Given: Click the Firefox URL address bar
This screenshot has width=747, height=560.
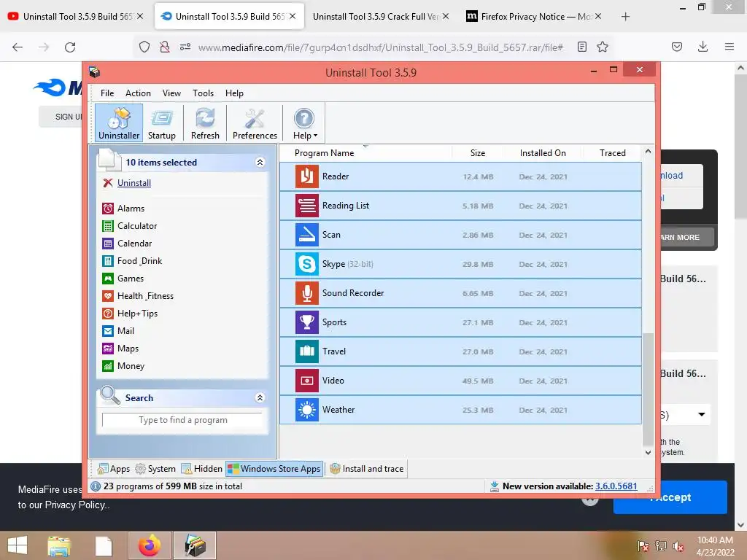Looking at the screenshot, I should 380,47.
